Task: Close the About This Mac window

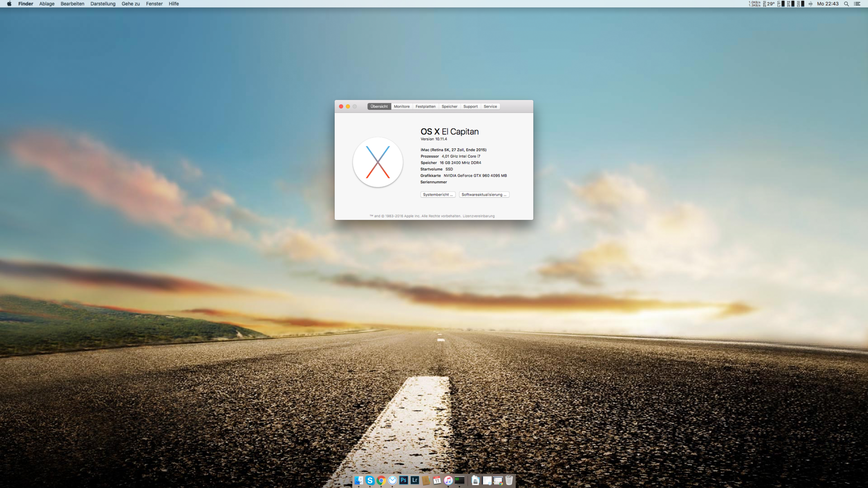Action: pos(341,107)
